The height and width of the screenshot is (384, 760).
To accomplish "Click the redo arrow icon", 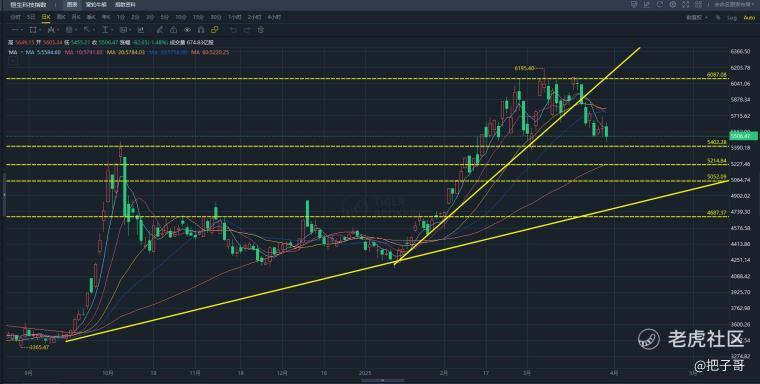I will [x=247, y=30].
